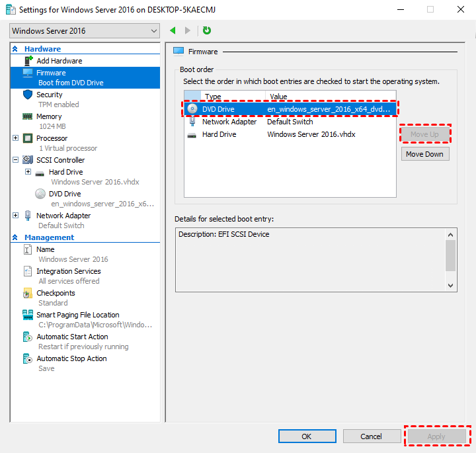The width and height of the screenshot is (476, 453).
Task: Click the green refresh icon
Action: coord(207,30)
